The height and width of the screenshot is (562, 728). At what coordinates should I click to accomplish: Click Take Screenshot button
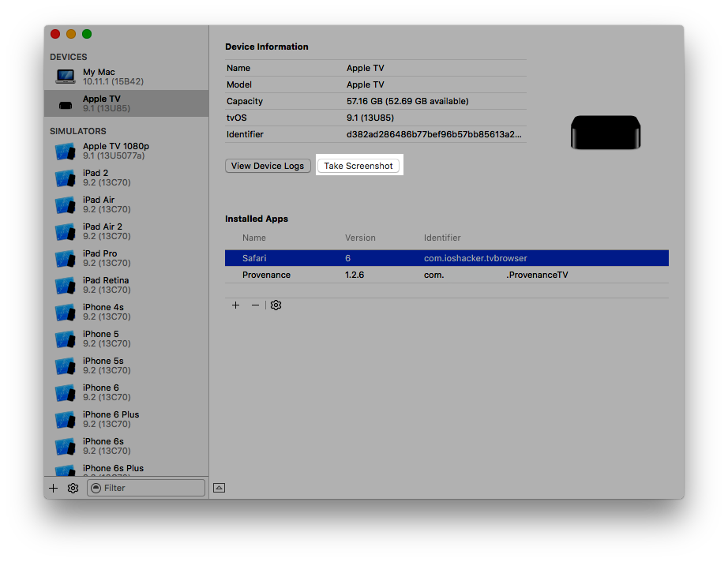point(358,166)
